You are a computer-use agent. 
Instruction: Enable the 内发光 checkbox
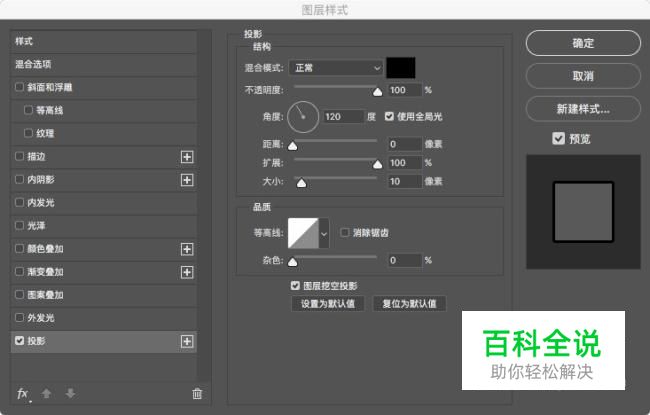(19, 202)
